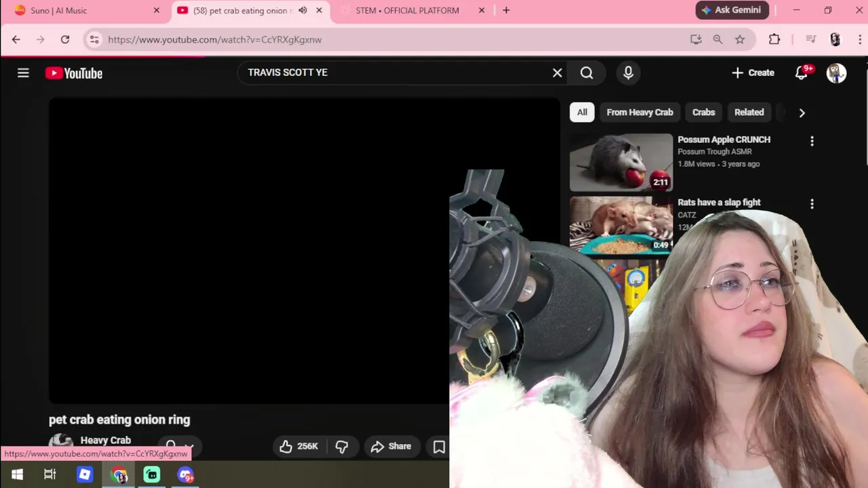This screenshot has height=488, width=868.
Task: Open the green Streamlabs taskbar icon
Action: click(x=152, y=475)
